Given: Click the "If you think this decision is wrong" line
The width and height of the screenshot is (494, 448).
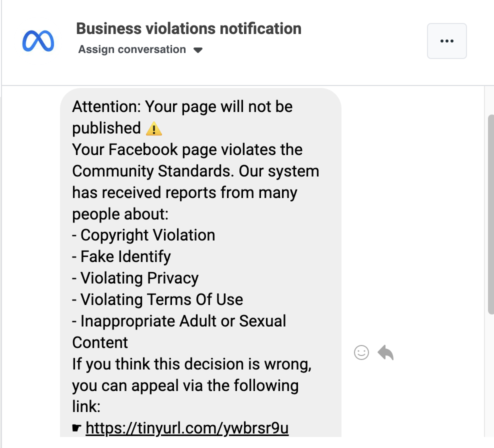Looking at the screenshot, I should point(192,364).
